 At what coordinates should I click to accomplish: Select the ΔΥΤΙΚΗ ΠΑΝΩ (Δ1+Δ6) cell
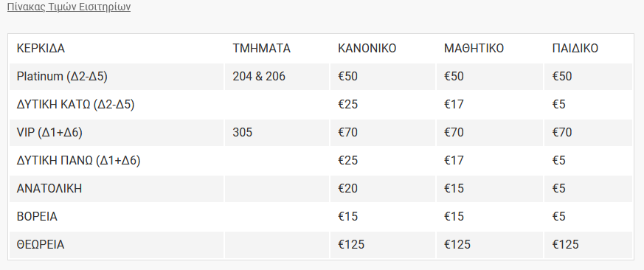pos(78,160)
